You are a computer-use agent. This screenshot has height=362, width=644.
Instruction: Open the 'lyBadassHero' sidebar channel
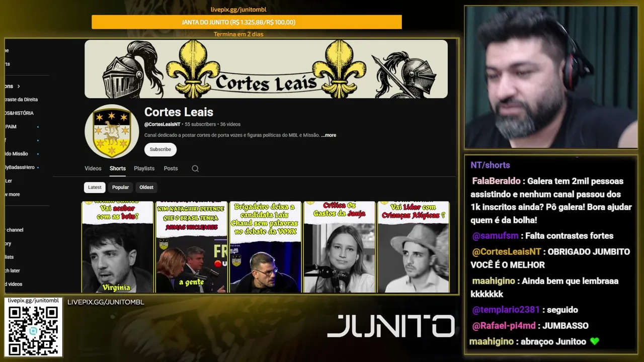(x=20, y=167)
